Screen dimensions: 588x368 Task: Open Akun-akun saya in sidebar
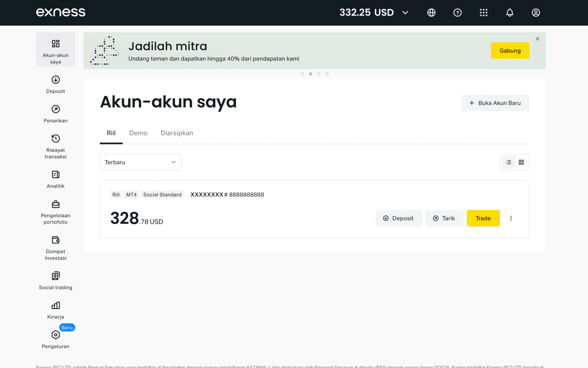point(55,49)
